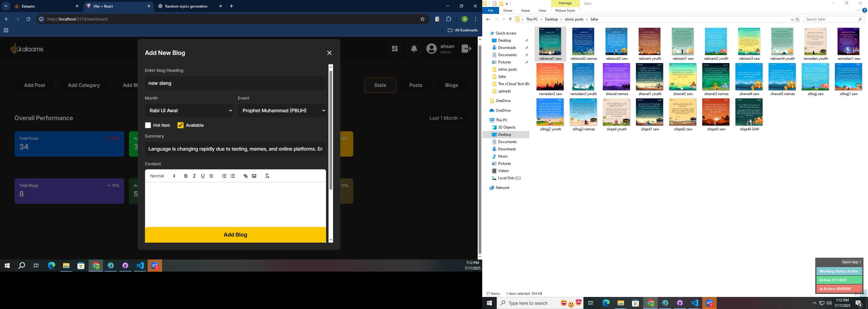The height and width of the screenshot is (309, 868).
Task: Open the Picture Tools ribbon tab
Action: click(565, 11)
